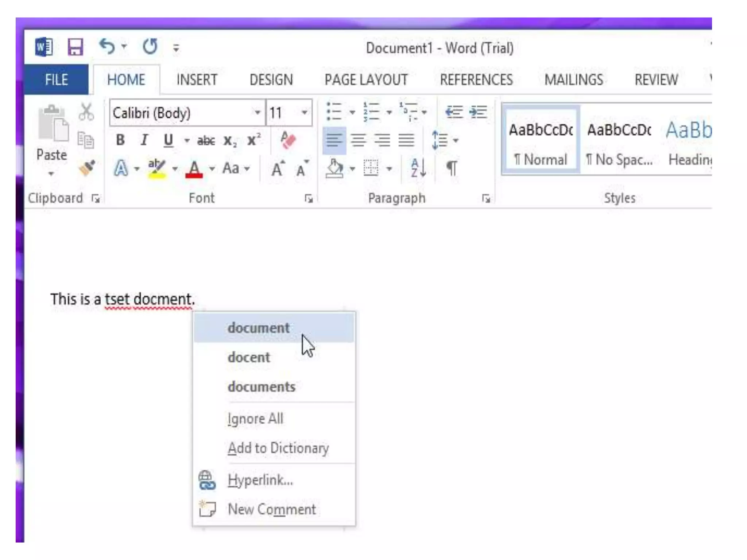The image size is (747, 560).
Task: Choose 'document' spelling suggestion
Action: pyautogui.click(x=259, y=328)
